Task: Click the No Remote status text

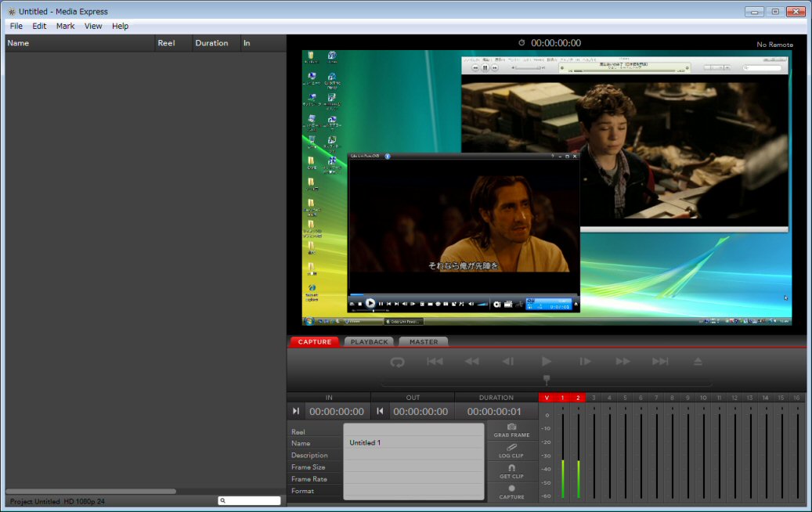Action: pos(774,45)
